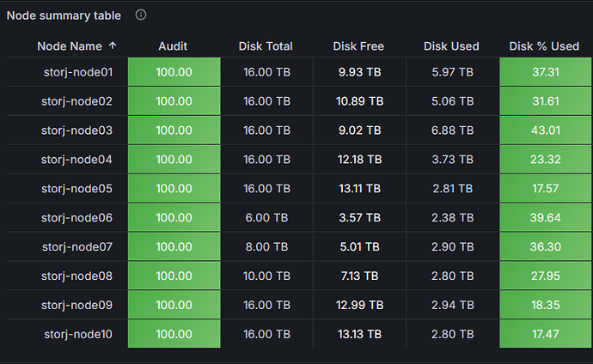Click the 31.61 percent used cell

[x=546, y=101]
